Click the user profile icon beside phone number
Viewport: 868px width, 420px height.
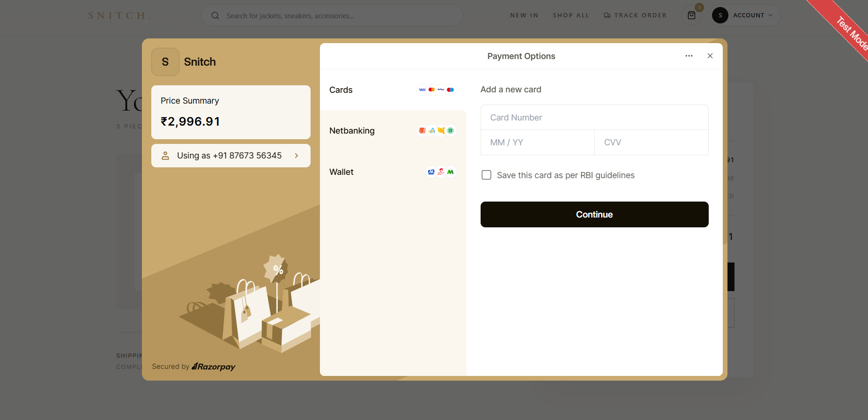[165, 156]
